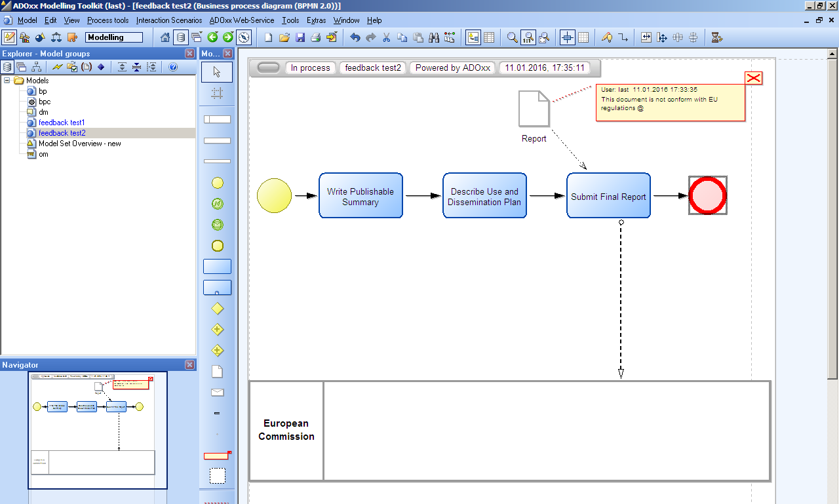Save model with floppy disk icon
The width and height of the screenshot is (839, 504).
tap(300, 37)
